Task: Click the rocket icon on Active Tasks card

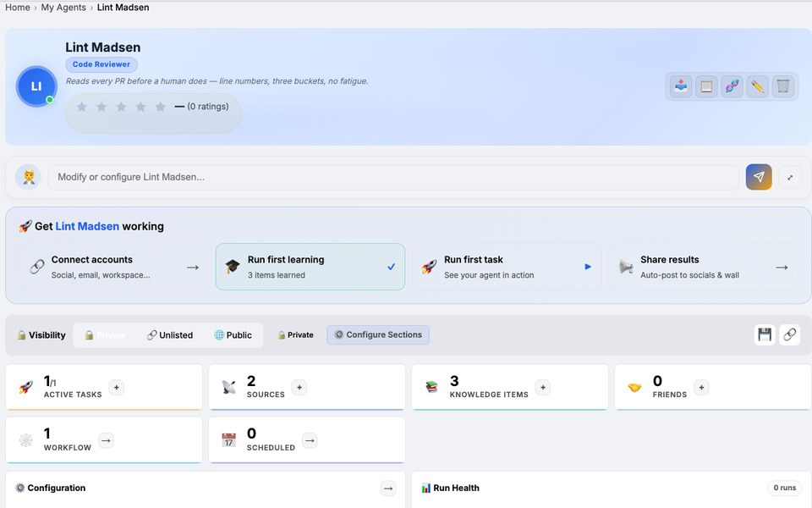Action: point(26,387)
